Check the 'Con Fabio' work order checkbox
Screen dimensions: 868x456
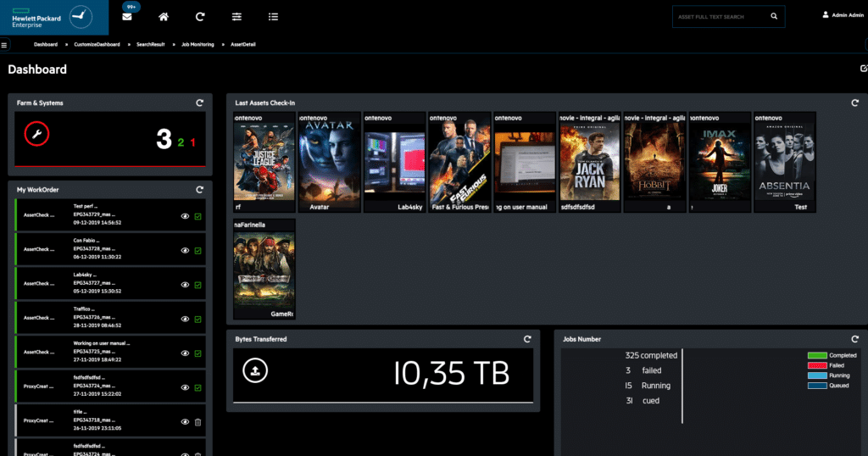pos(198,251)
